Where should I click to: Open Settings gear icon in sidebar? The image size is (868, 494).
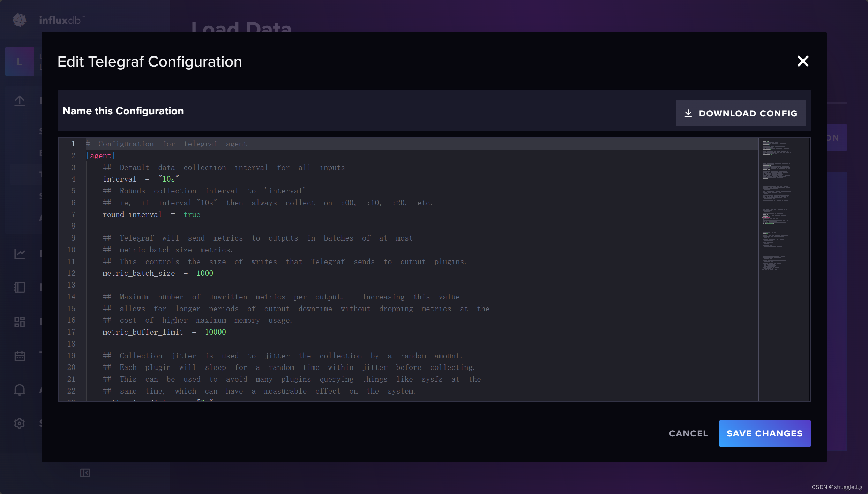point(20,423)
